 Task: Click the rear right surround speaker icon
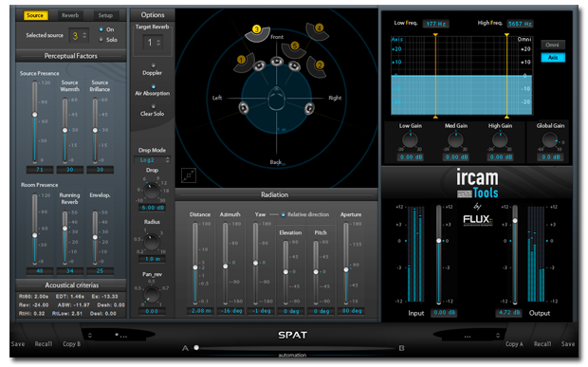coord(309,108)
